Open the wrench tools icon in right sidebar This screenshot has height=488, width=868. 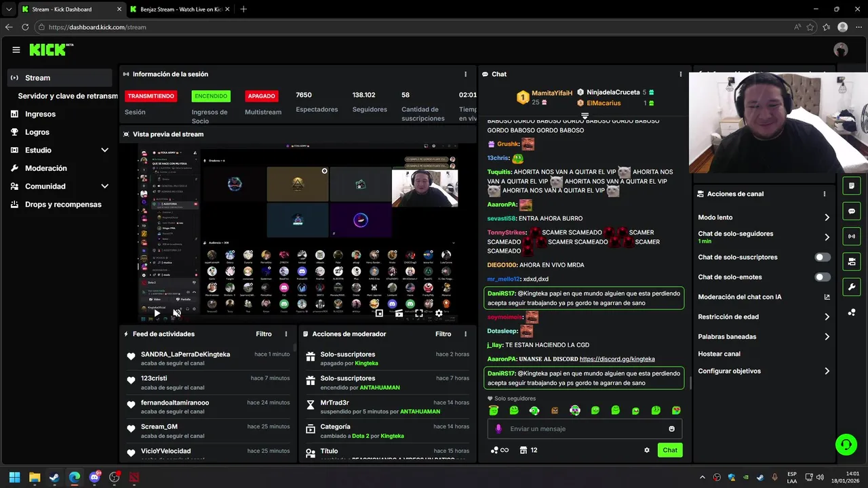[x=852, y=287]
